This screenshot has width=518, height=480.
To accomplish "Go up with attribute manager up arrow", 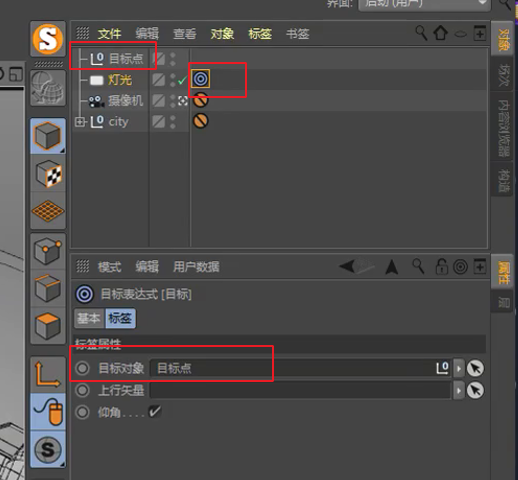I will coord(392,267).
